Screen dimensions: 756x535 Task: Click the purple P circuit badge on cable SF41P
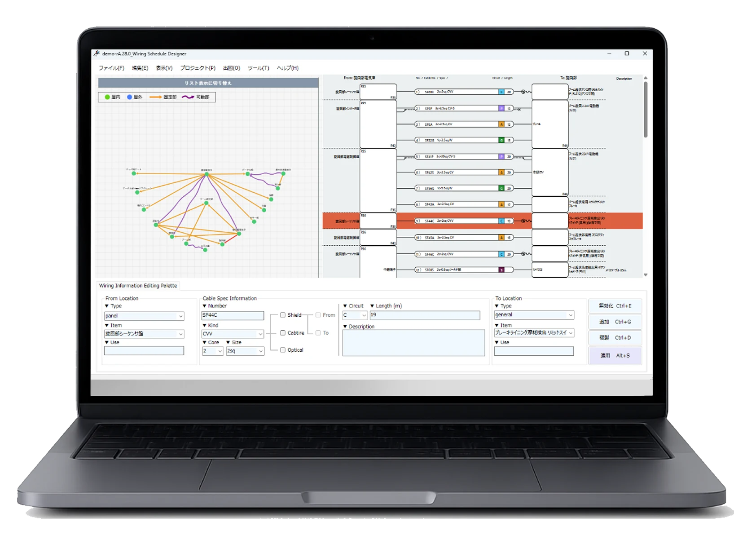501,157
